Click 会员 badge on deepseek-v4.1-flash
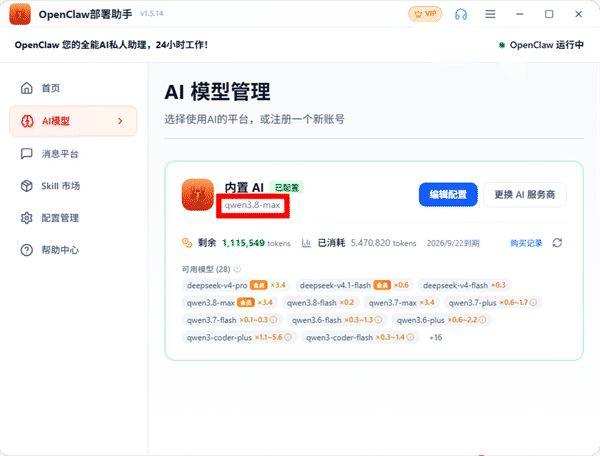The image size is (600, 456). [382, 285]
